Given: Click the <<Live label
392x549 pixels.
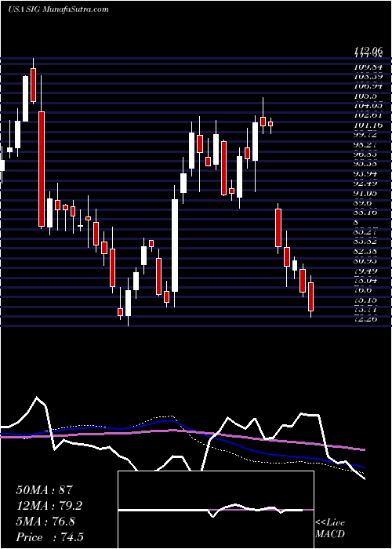Looking at the screenshot, I should (330, 523).
